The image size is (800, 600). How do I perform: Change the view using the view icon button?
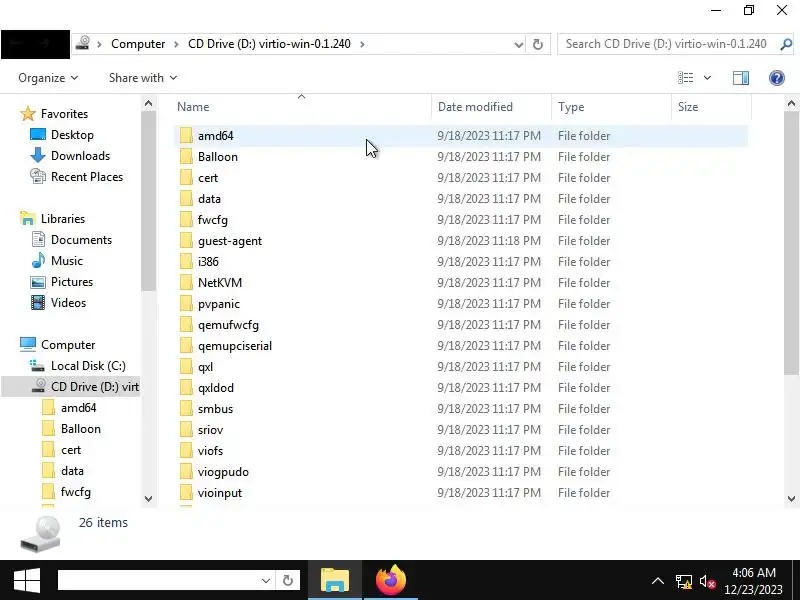[x=685, y=78]
